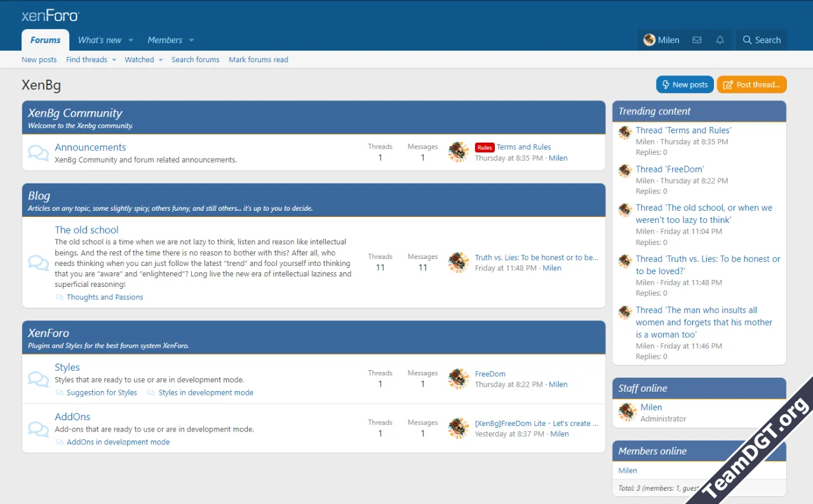Click Mark forums read
Image resolution: width=813 pixels, height=504 pixels.
click(x=258, y=60)
